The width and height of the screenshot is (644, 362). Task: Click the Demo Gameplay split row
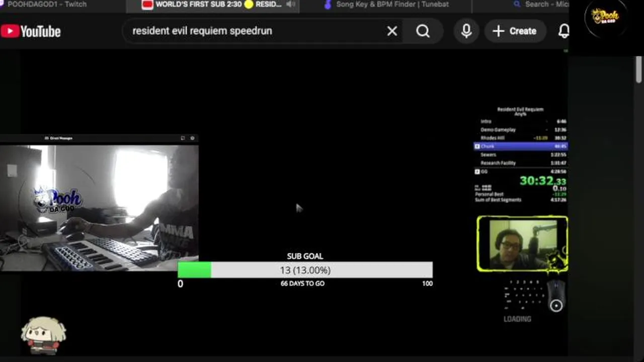[521, 130]
